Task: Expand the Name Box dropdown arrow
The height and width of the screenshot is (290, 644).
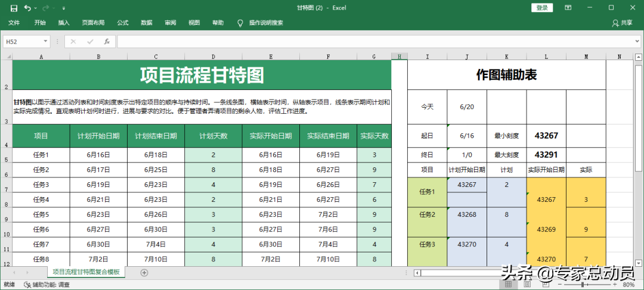Action: [45, 42]
